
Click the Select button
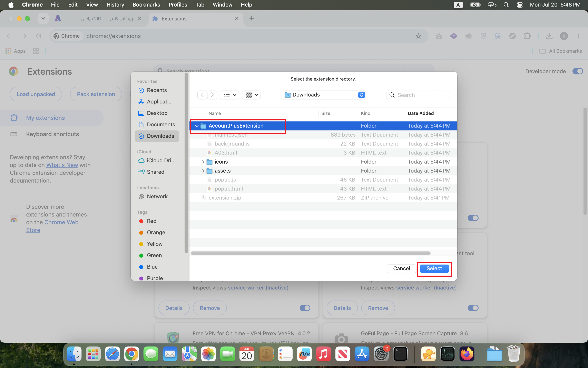pyautogui.click(x=434, y=268)
